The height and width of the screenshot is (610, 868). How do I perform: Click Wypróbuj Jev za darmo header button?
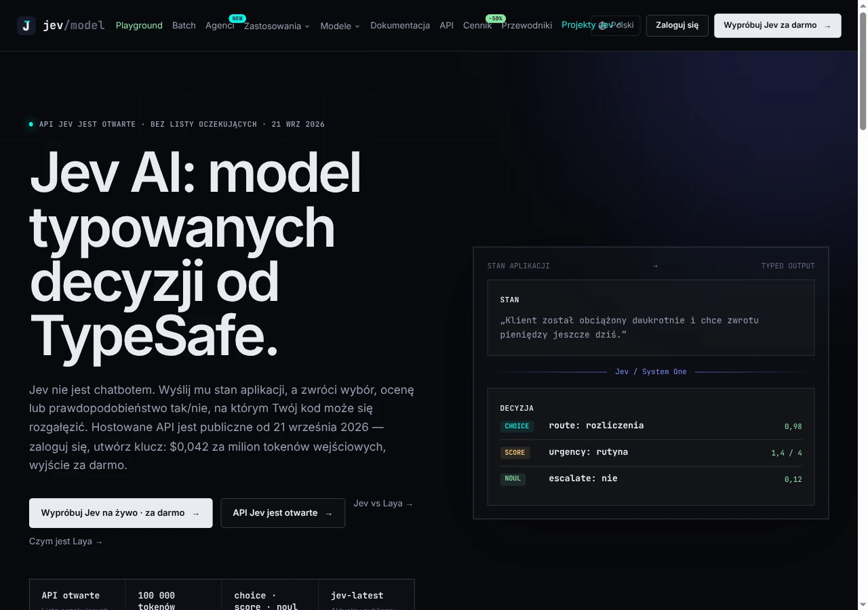click(x=777, y=25)
